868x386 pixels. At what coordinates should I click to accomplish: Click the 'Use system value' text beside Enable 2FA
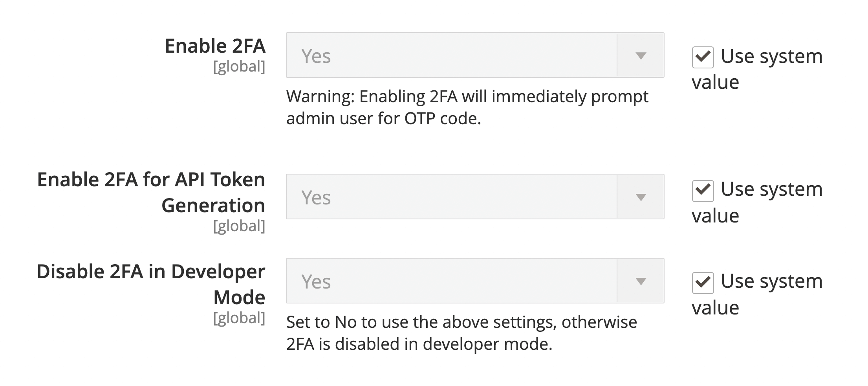point(757,69)
